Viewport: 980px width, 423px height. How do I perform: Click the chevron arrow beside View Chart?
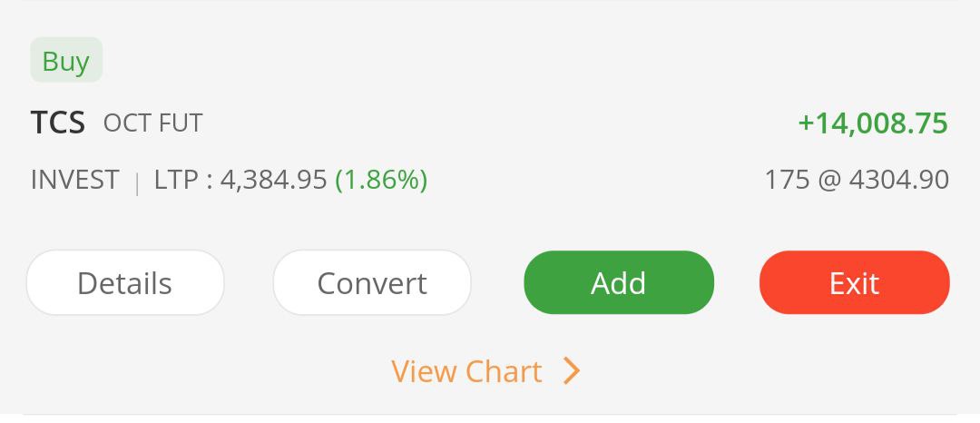point(571,371)
